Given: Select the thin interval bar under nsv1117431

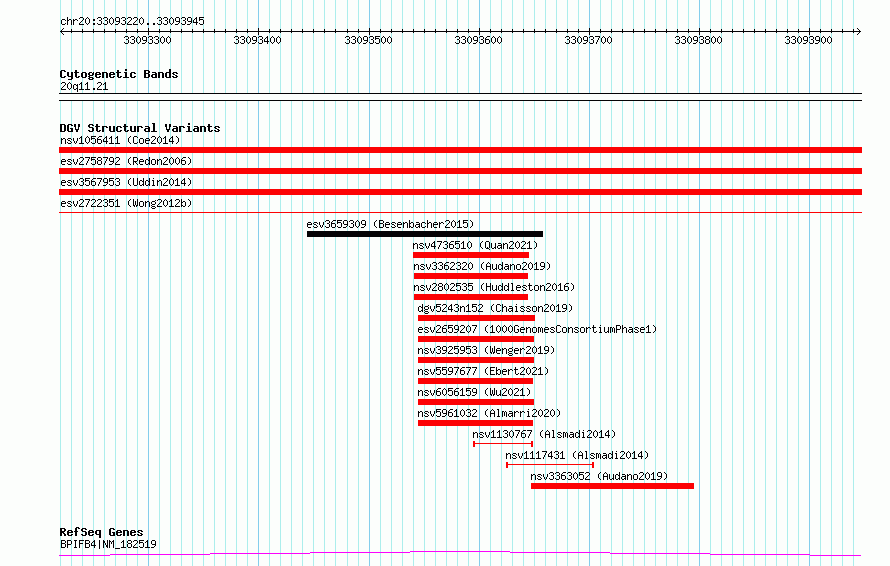Looking at the screenshot, I should tap(550, 465).
